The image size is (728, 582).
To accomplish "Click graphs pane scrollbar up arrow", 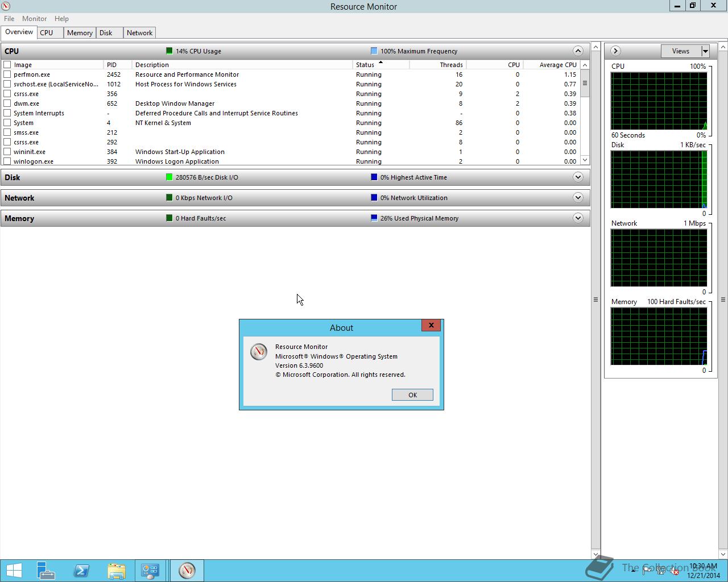I will [x=723, y=47].
